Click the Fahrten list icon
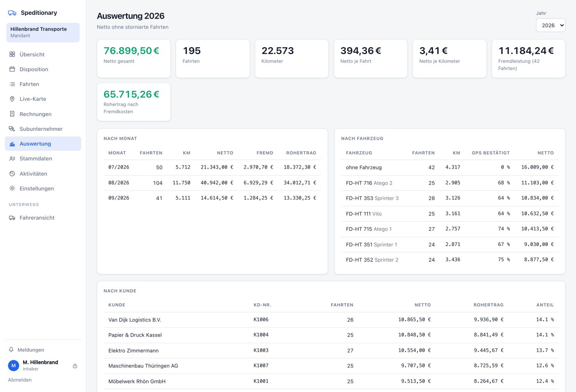Image resolution: width=576 pixels, height=392 pixels. pyautogui.click(x=12, y=84)
